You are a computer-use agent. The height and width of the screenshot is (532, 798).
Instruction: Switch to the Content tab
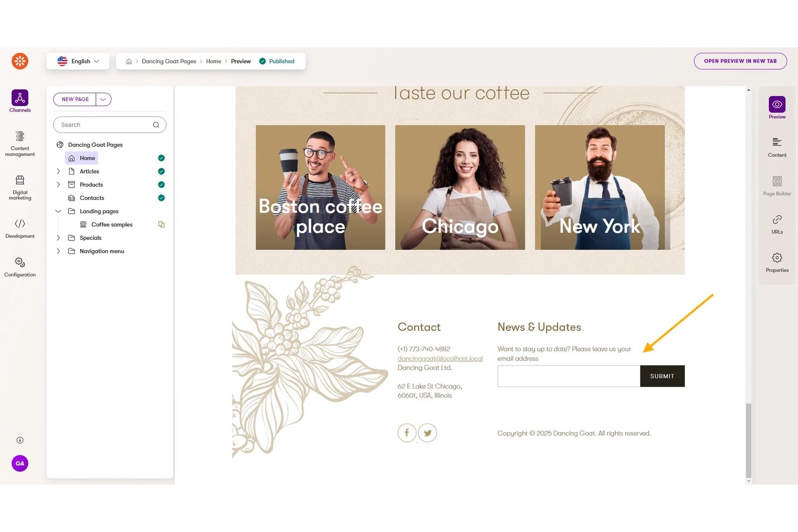point(777,147)
